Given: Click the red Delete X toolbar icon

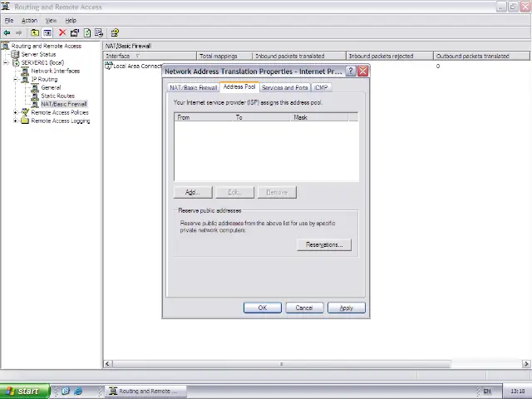Looking at the screenshot, I should tap(62, 32).
